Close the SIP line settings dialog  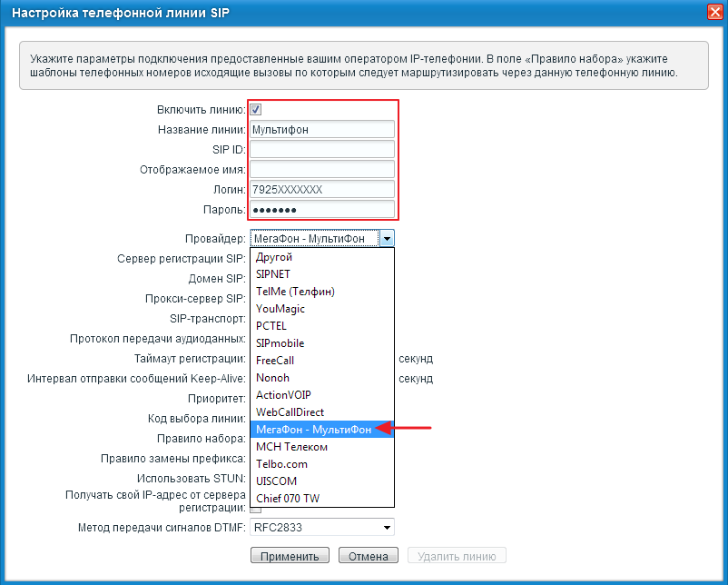pos(714,11)
